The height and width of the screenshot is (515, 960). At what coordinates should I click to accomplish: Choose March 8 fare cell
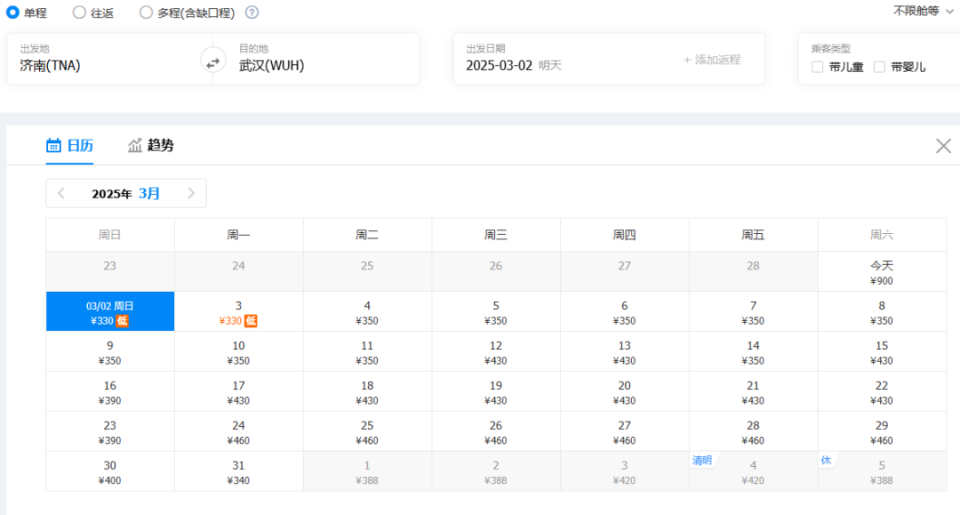click(x=882, y=312)
